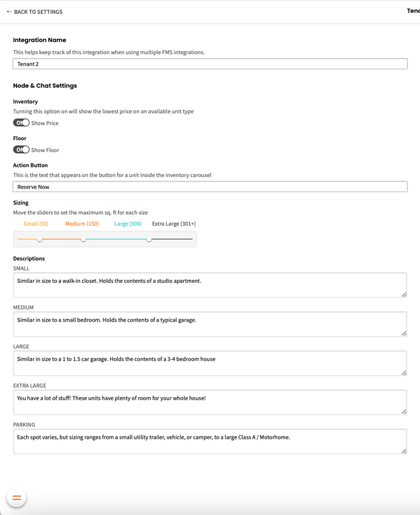Edit the Medium description textarea
The height and width of the screenshot is (515, 420).
tap(208, 324)
